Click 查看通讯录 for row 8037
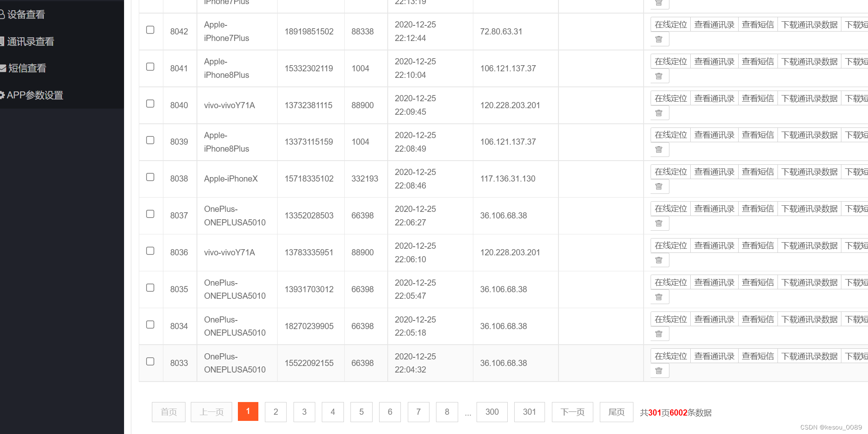868x434 pixels. coord(714,209)
